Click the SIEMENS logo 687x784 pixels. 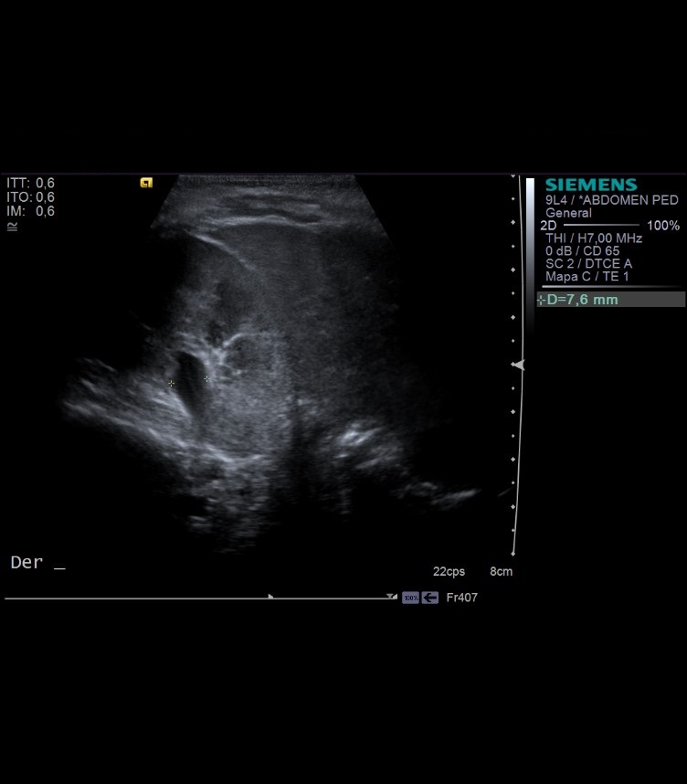coord(591,185)
